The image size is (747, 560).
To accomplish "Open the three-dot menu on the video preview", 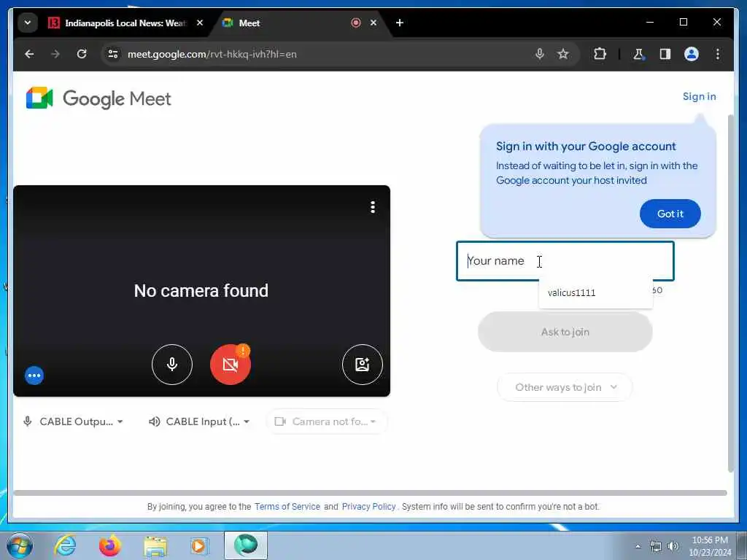I will click(373, 207).
